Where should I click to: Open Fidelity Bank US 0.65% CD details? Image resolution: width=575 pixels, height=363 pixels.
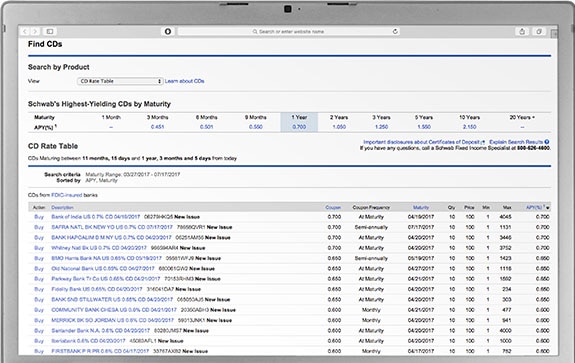click(x=96, y=289)
